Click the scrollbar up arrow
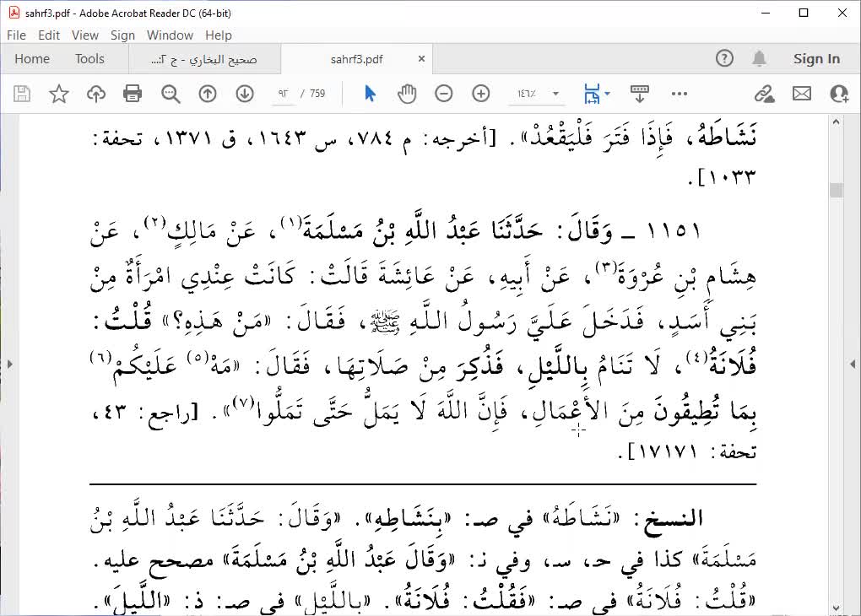The width and height of the screenshot is (861, 616). pyautogui.click(x=837, y=122)
